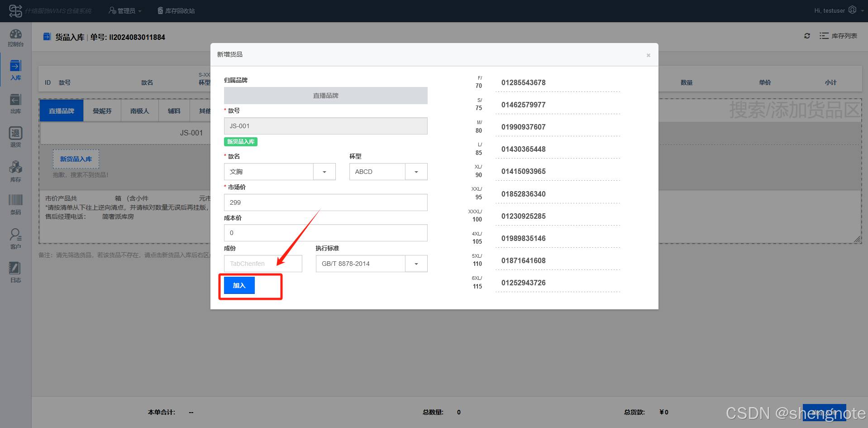
Task: Open 库存回收站 in top navigation
Action: coord(176,11)
